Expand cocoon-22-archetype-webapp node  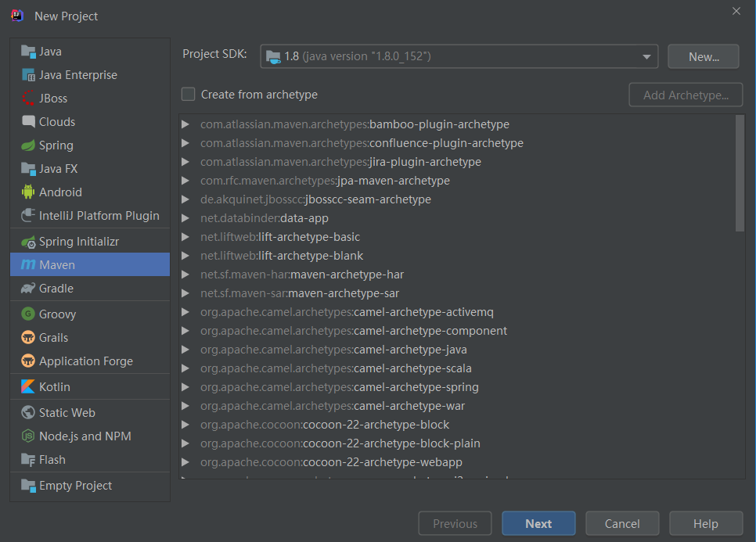(185, 462)
